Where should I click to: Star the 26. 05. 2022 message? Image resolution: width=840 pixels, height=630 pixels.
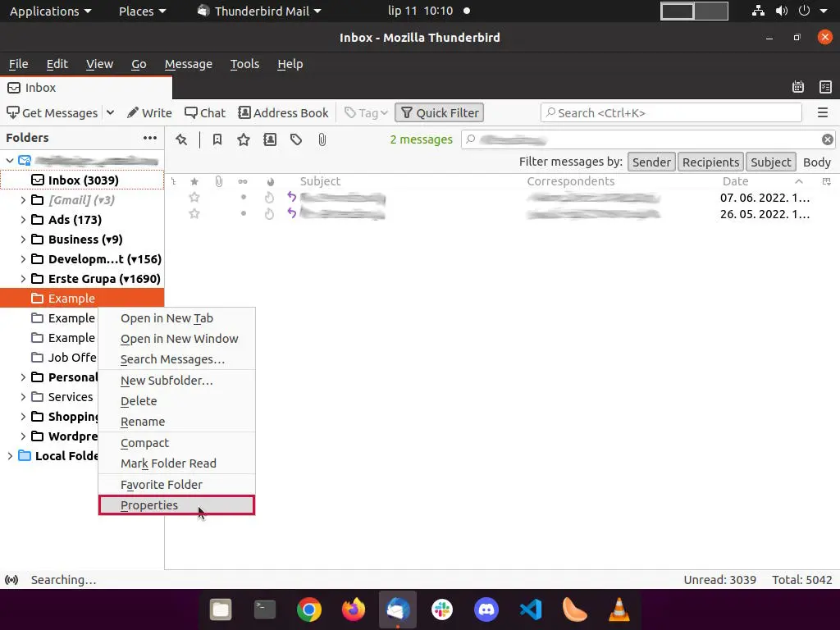pyautogui.click(x=194, y=214)
